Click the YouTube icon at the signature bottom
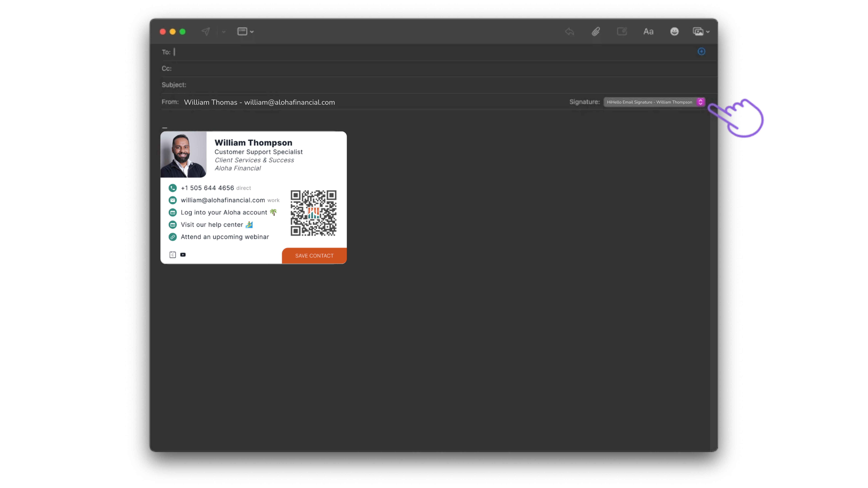This screenshot has width=868, height=488. pos(183,255)
